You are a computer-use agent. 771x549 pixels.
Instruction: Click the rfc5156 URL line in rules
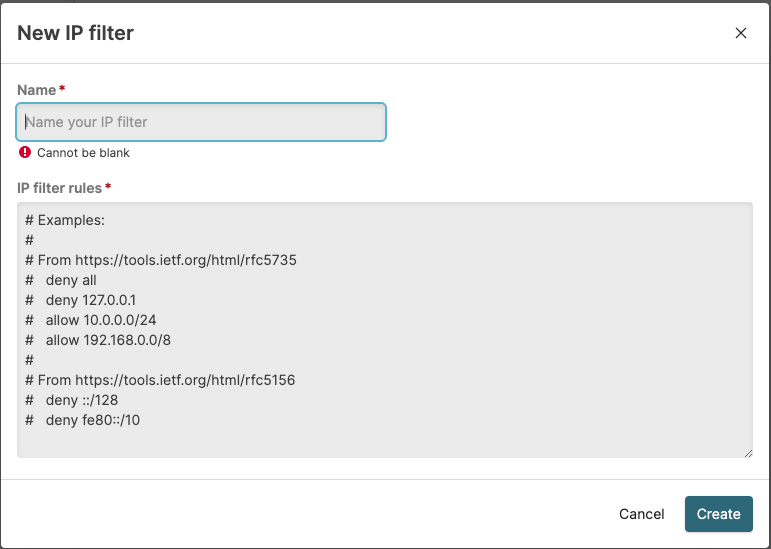click(x=166, y=380)
